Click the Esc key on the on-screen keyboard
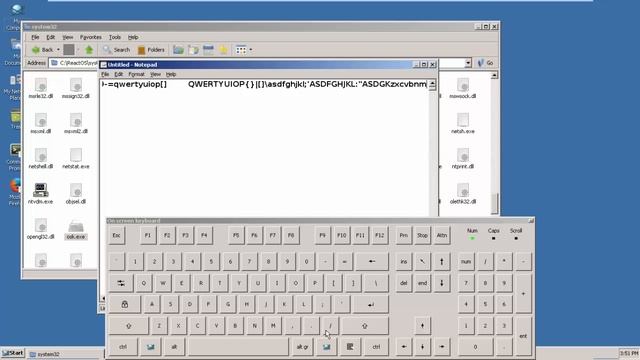This screenshot has width=640, height=360. click(116, 236)
